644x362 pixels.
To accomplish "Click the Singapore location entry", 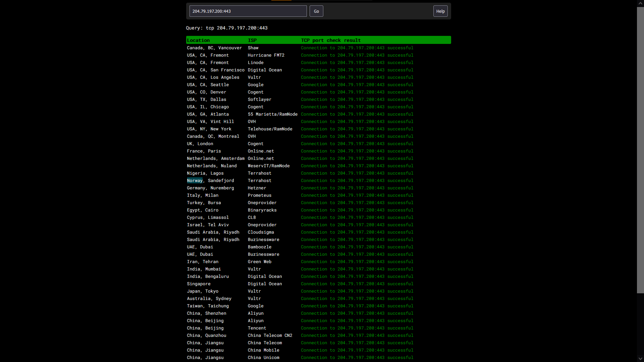I will tap(199, 284).
